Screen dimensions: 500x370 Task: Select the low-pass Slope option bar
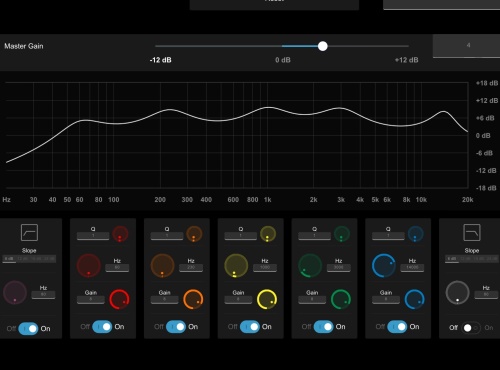[x=472, y=259]
